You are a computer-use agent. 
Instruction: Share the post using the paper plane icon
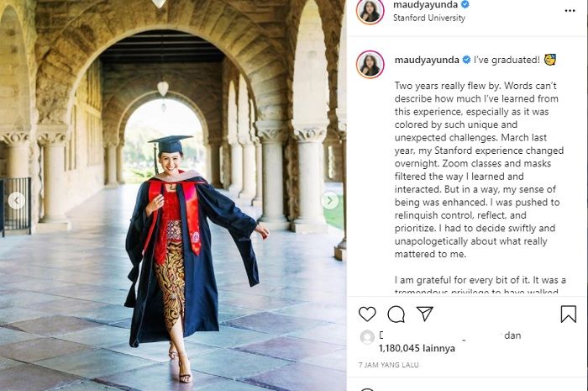(425, 314)
